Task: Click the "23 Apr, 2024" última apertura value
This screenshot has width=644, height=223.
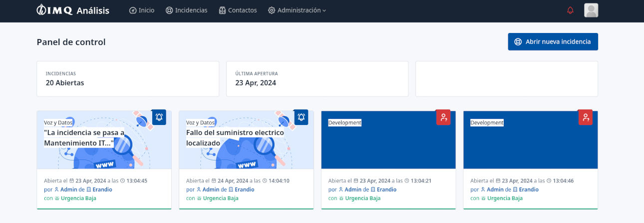Action: (x=256, y=83)
